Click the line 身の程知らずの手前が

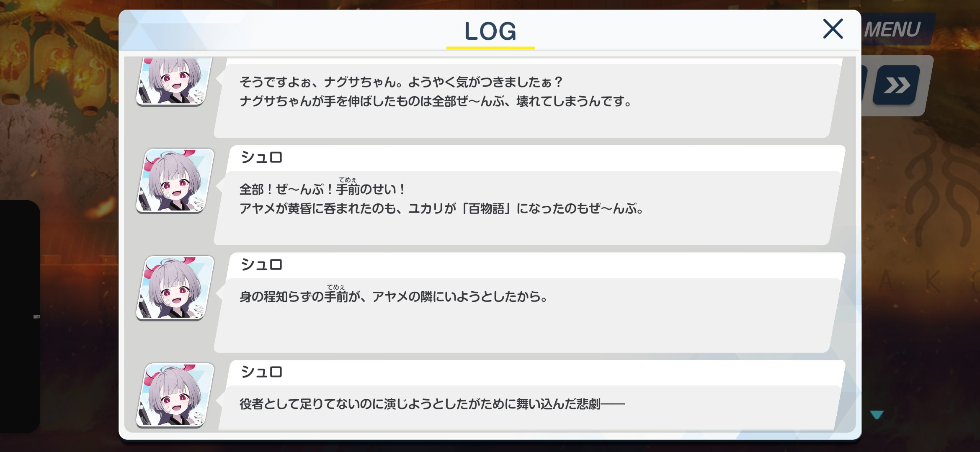pos(394,296)
